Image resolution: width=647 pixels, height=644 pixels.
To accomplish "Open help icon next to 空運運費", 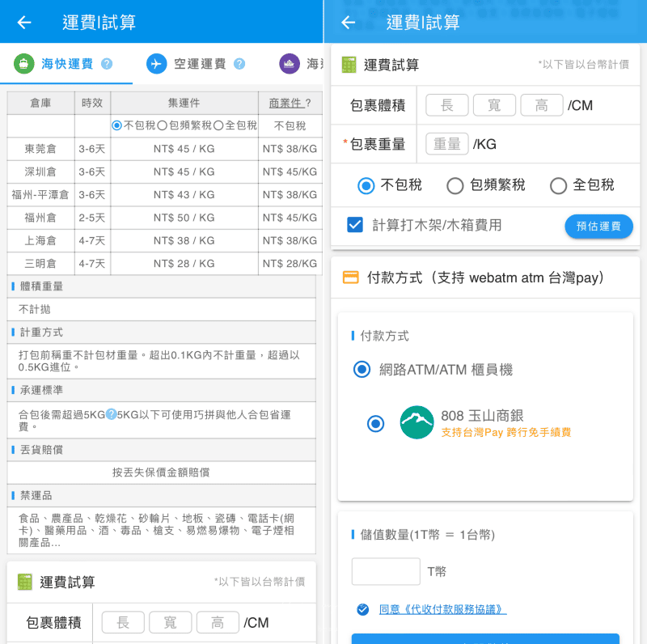I will click(239, 64).
